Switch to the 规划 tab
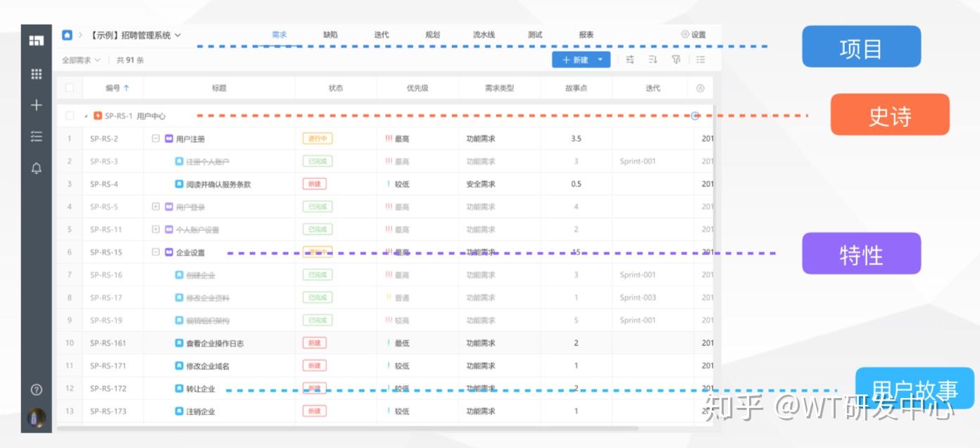Viewport: 980px width, 448px height. 432,35
